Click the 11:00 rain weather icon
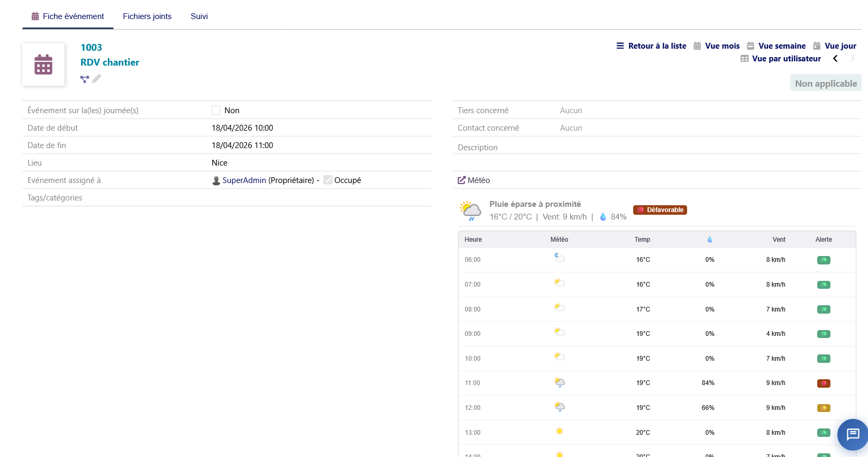The image size is (868, 457). 560,382
